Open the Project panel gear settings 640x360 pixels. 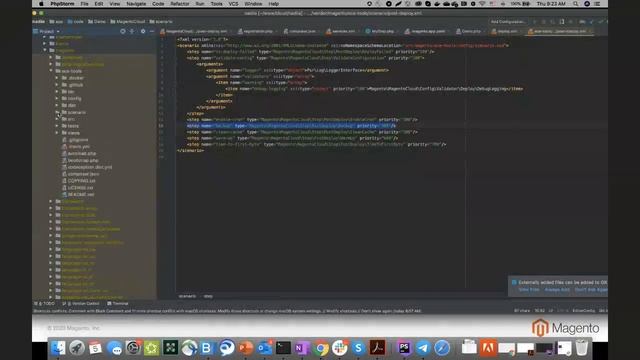click(x=143, y=31)
